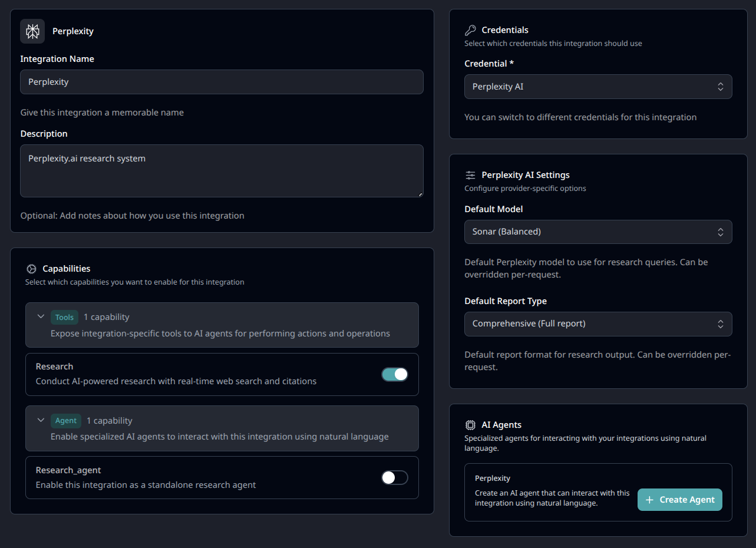
Task: Click the green Agent badge
Action: click(x=66, y=421)
